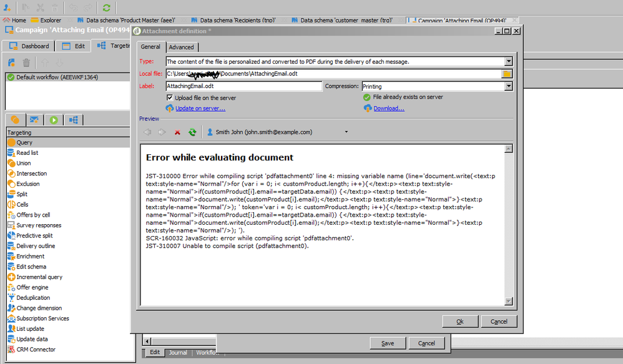
Task: Open the Type dropdown list
Action: pyautogui.click(x=509, y=61)
